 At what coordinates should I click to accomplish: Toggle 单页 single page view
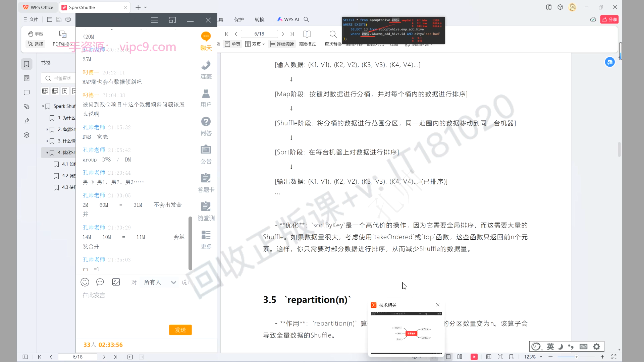(x=233, y=44)
